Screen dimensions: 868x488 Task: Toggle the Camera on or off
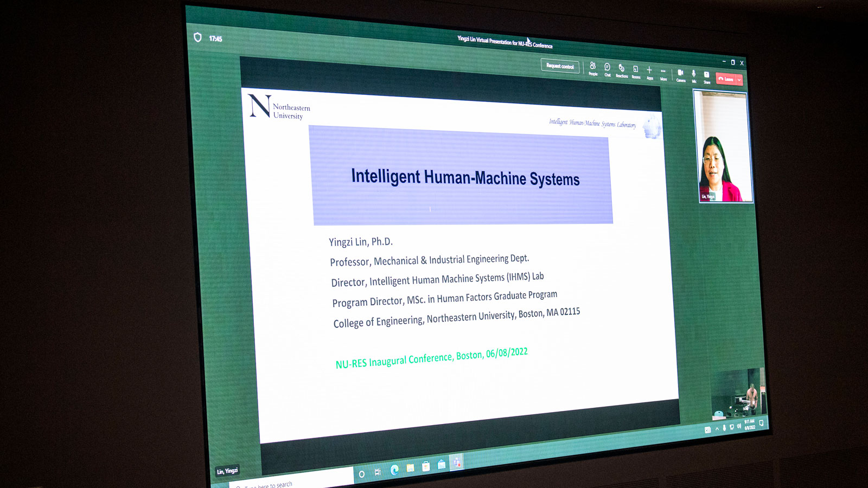680,76
